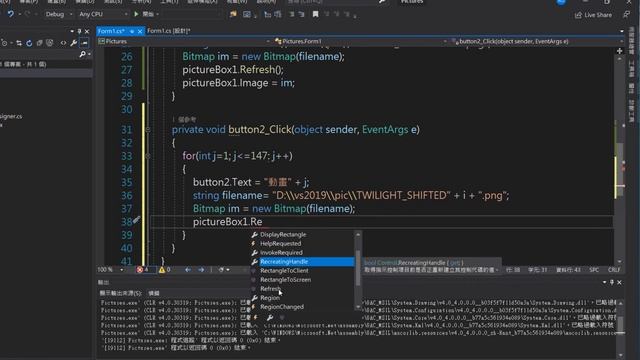The height and width of the screenshot is (360, 640).
Task: Navigate backward with the left arrow below the editor
Action: pyautogui.click(x=188, y=270)
